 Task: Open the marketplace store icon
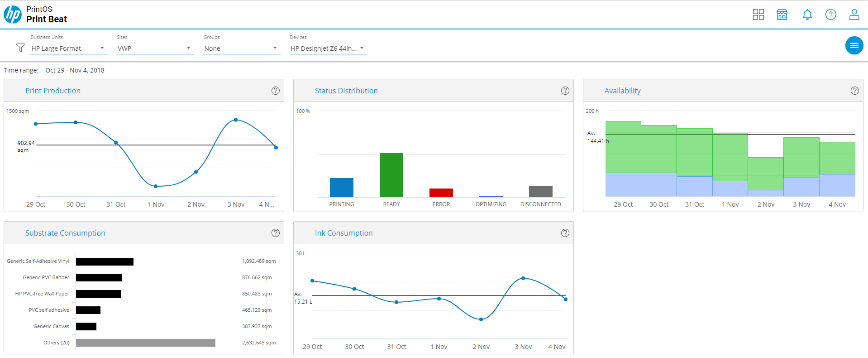782,15
